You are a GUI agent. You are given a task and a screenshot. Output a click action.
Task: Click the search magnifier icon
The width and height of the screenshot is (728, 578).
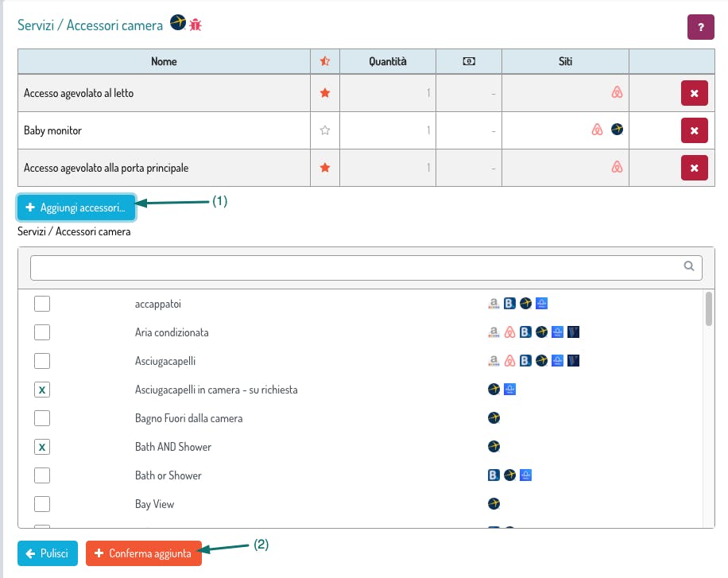[x=689, y=266]
